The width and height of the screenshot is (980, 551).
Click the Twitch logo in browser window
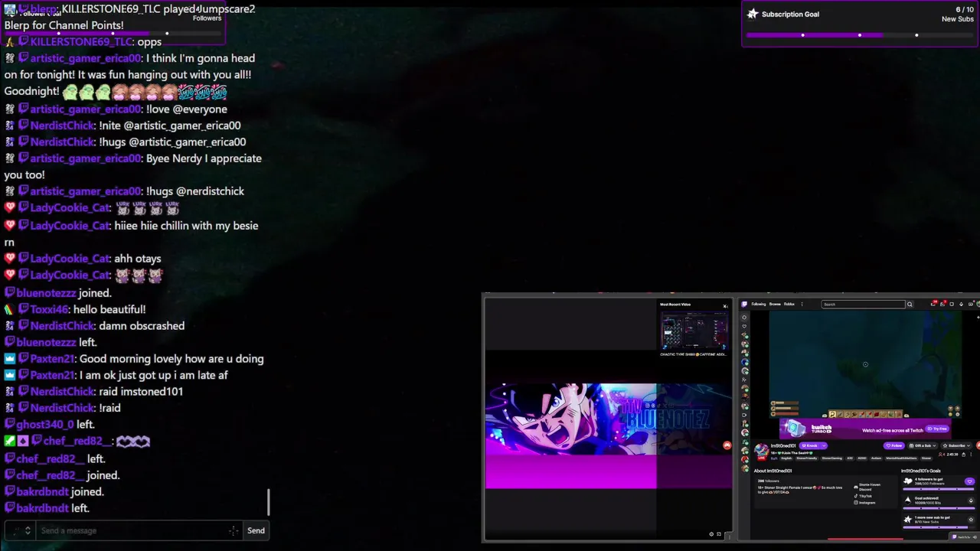(x=744, y=304)
